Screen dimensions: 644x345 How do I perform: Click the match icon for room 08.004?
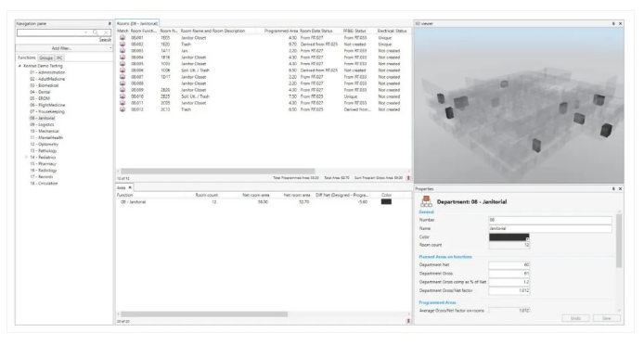122,57
